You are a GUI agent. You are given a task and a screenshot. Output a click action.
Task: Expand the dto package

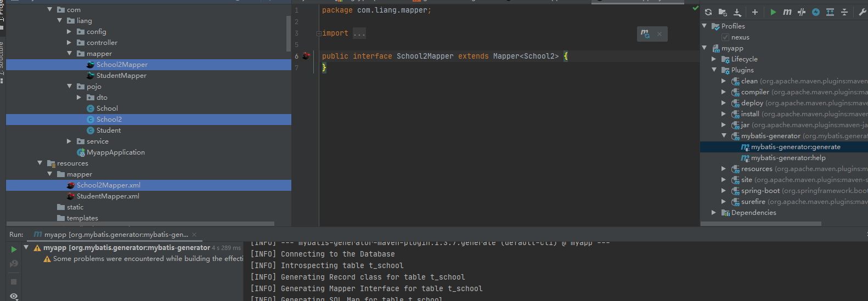[x=79, y=98]
